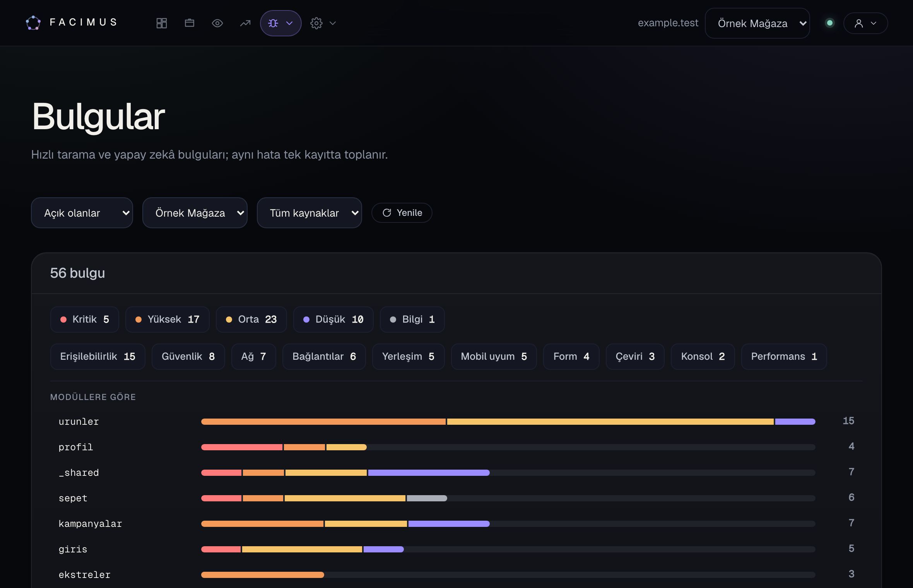
Task: Click the urunler module bar
Action: [x=508, y=422]
